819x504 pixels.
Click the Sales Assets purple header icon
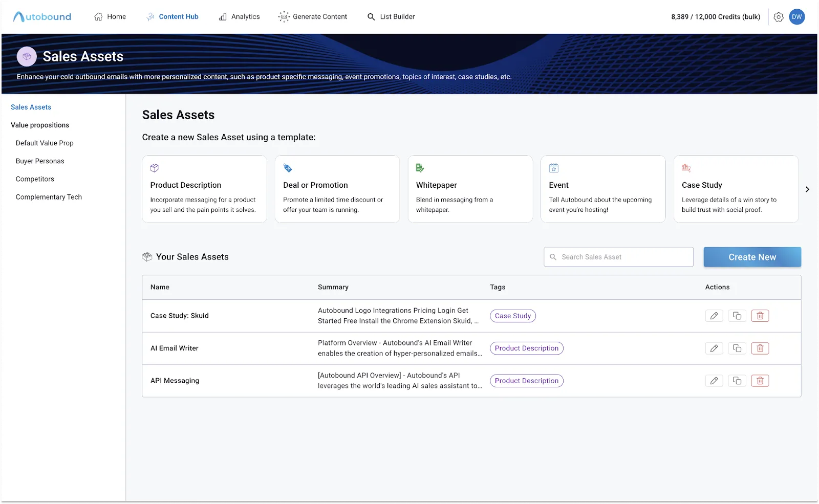pyautogui.click(x=27, y=56)
